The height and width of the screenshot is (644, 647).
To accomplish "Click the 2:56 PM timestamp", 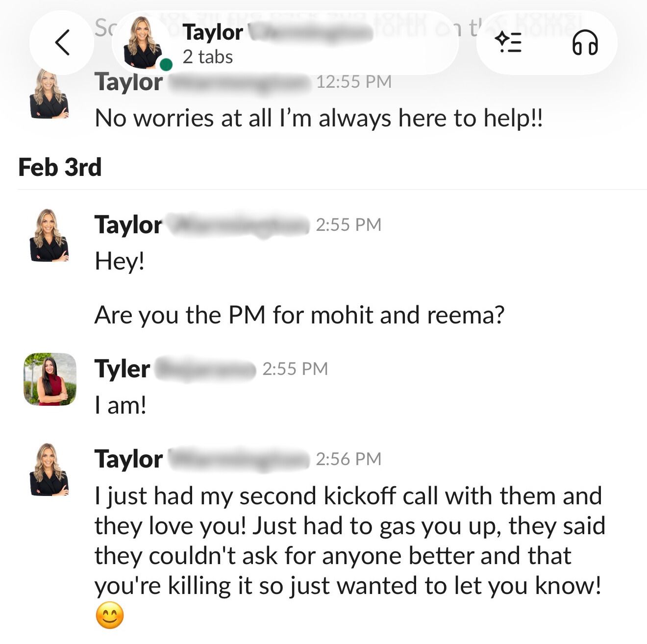I will tap(348, 459).
